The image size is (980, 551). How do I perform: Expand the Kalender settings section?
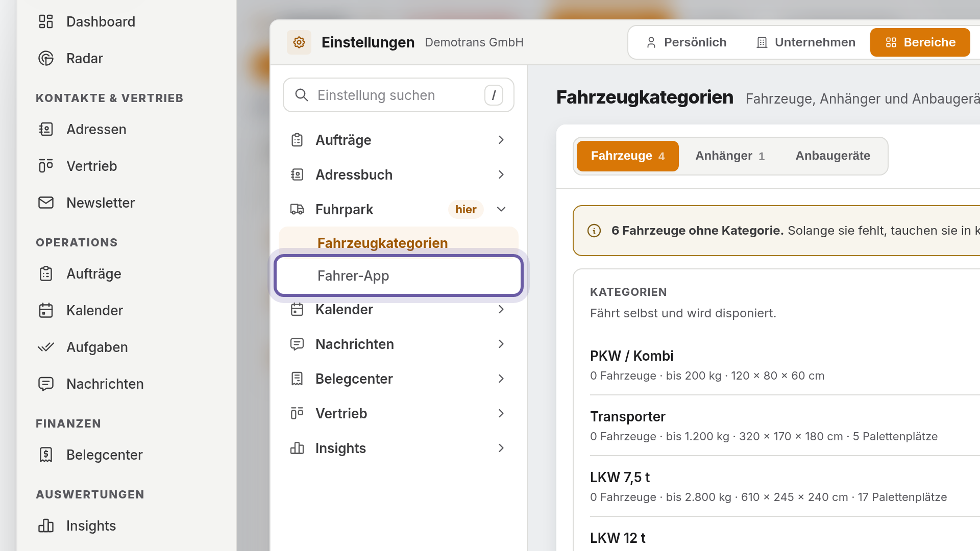(399, 309)
